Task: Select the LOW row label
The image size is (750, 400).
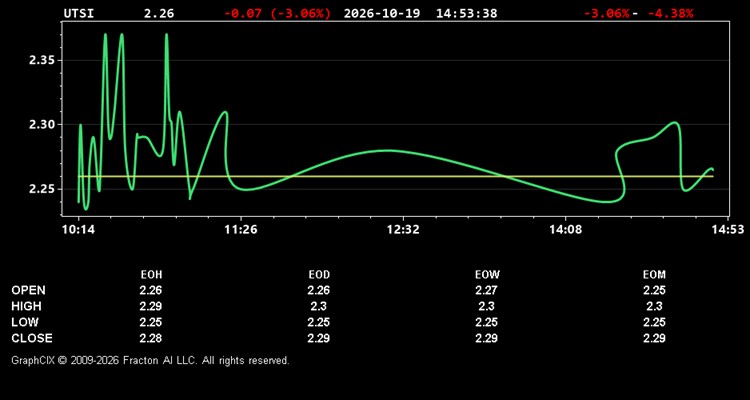Action: pyautogui.click(x=25, y=322)
